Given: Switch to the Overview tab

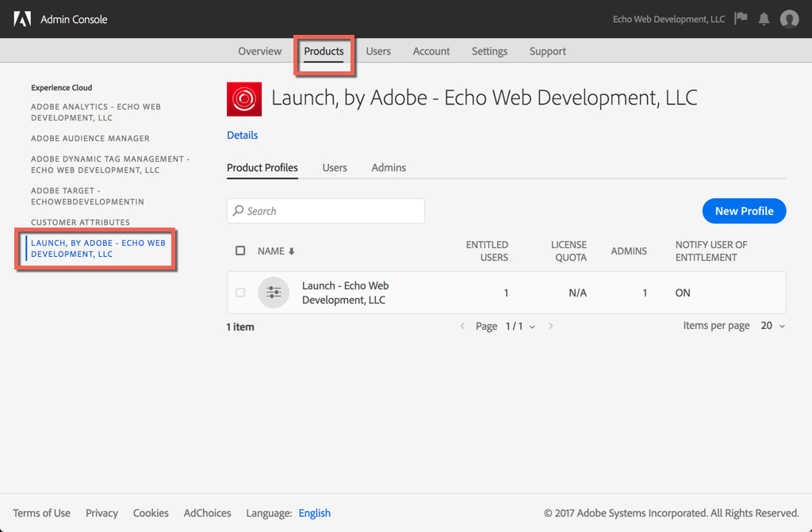Looking at the screenshot, I should click(x=260, y=52).
